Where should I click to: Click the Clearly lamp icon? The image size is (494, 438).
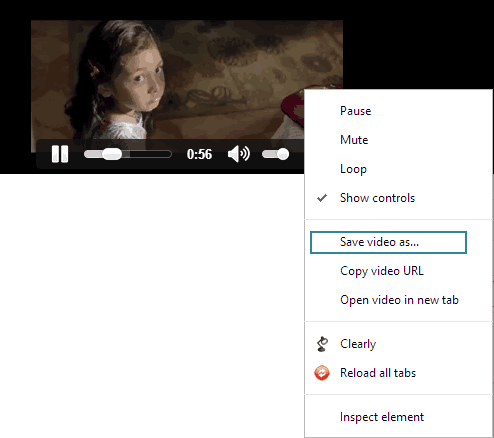pyautogui.click(x=322, y=344)
